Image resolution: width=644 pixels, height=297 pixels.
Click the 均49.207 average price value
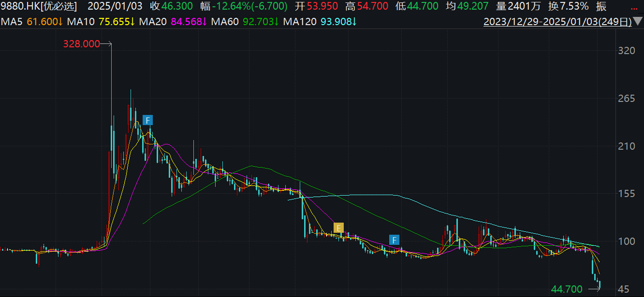467,7
